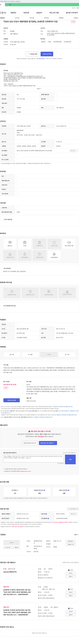Click 요약보기 for operator채용(정규직) posting
Image resolution: width=79 pixels, height=644 pixels.
(71, 573)
